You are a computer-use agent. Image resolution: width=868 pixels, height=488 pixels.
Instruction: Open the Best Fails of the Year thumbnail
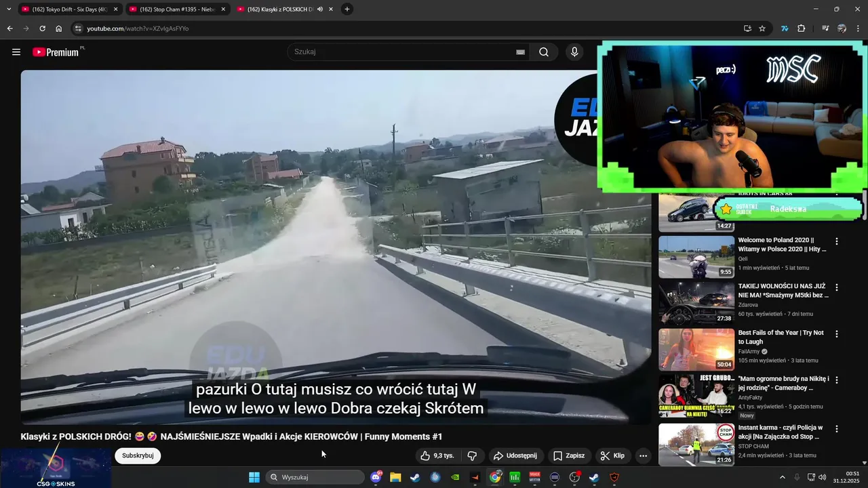click(696, 350)
